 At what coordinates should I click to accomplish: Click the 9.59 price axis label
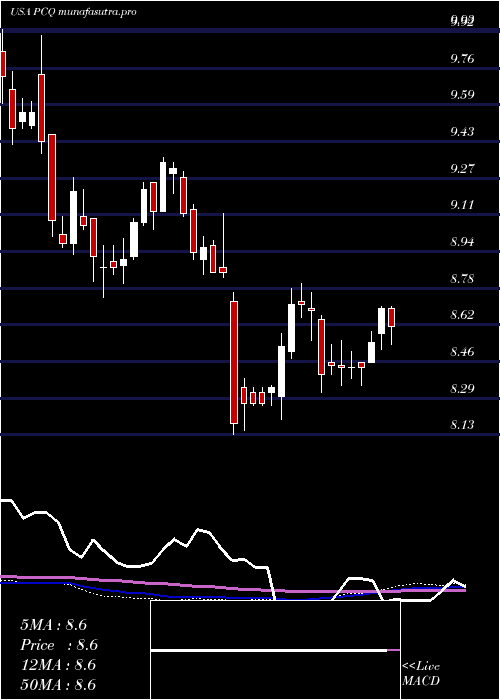(462, 95)
